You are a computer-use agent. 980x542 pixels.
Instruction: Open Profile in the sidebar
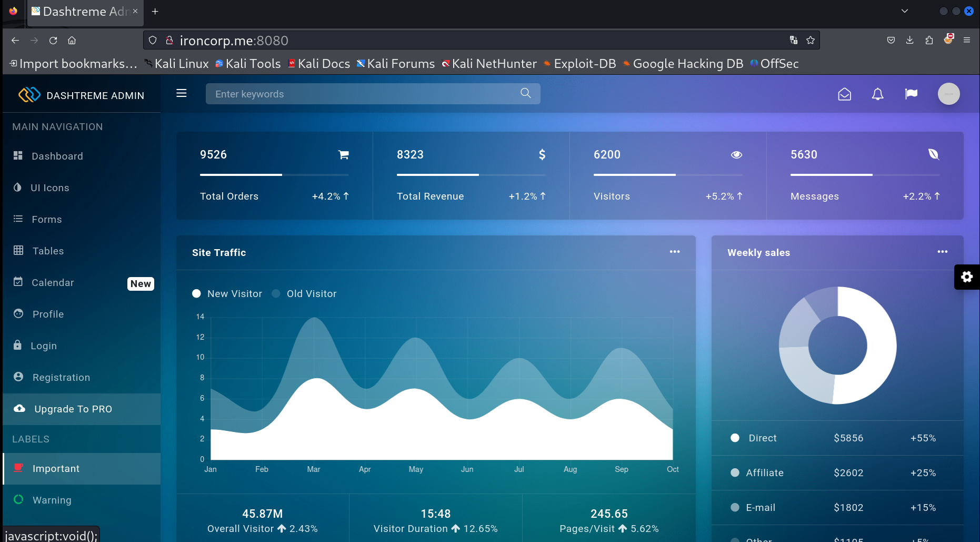tap(82, 314)
